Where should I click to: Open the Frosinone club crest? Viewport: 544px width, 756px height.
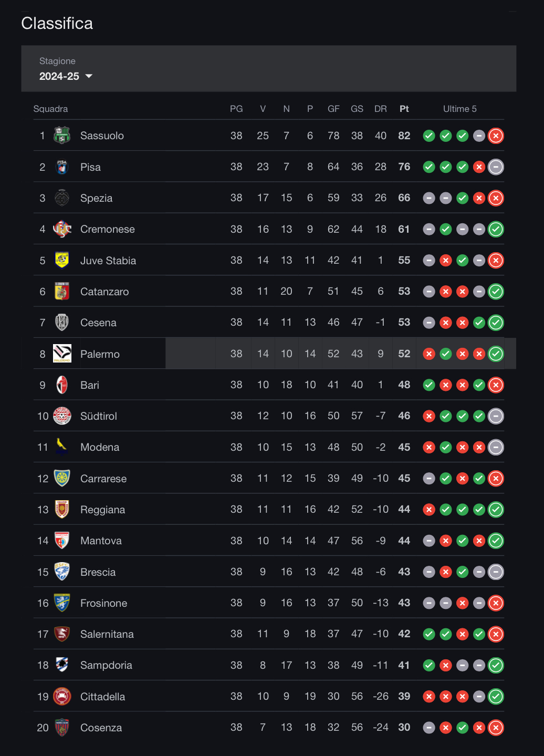pyautogui.click(x=62, y=603)
